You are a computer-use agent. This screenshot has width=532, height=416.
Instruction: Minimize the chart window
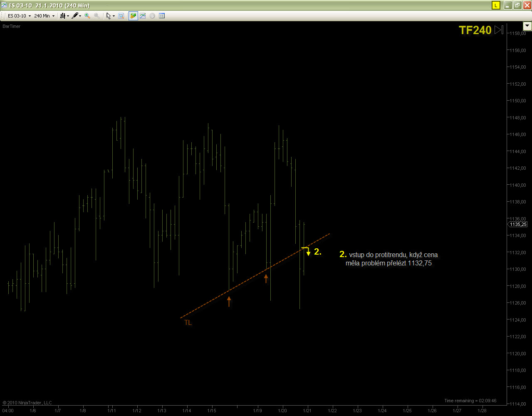[508, 5]
